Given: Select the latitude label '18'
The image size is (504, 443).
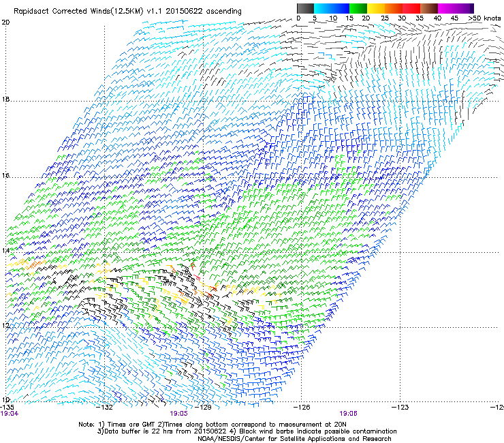Looking at the screenshot, I should (x=5, y=99).
